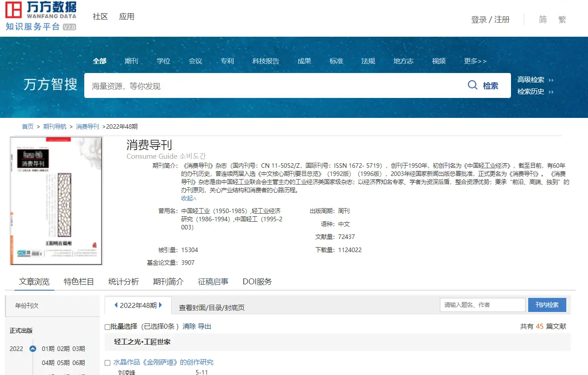The height and width of the screenshot is (375, 588).
Task: Open the 消费导刊 journal cover image
Action: pos(56,200)
